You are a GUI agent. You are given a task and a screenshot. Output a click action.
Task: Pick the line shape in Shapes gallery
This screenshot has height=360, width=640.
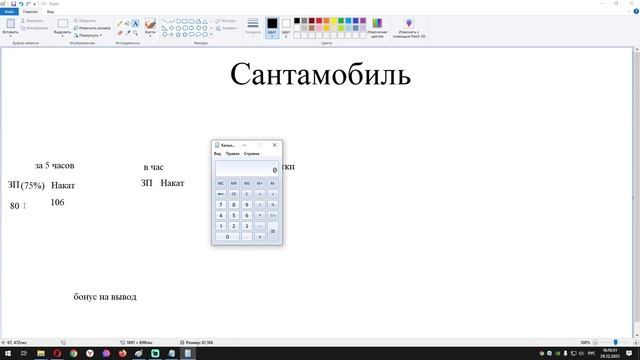point(164,21)
